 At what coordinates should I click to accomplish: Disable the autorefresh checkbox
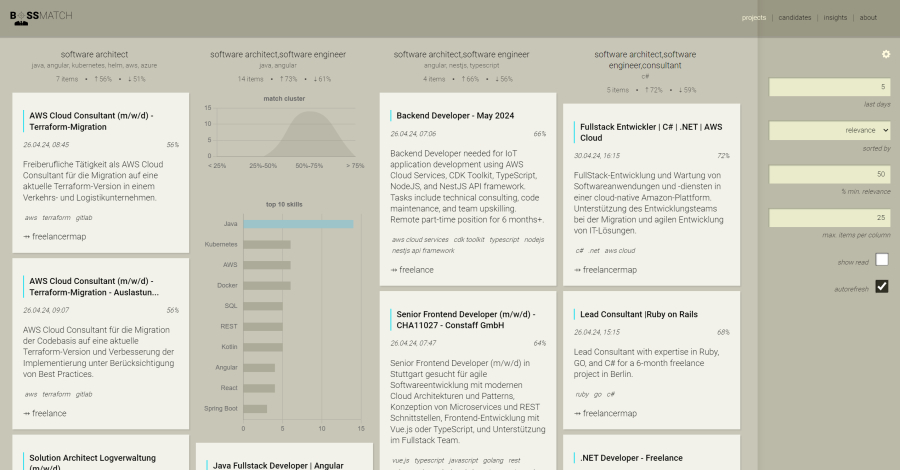pyautogui.click(x=881, y=287)
